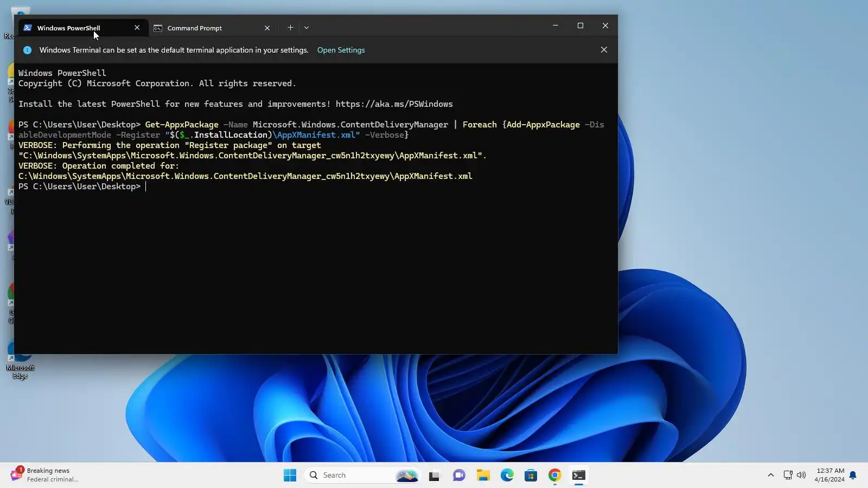
Task: Close the Command Prompt tab
Action: (267, 28)
